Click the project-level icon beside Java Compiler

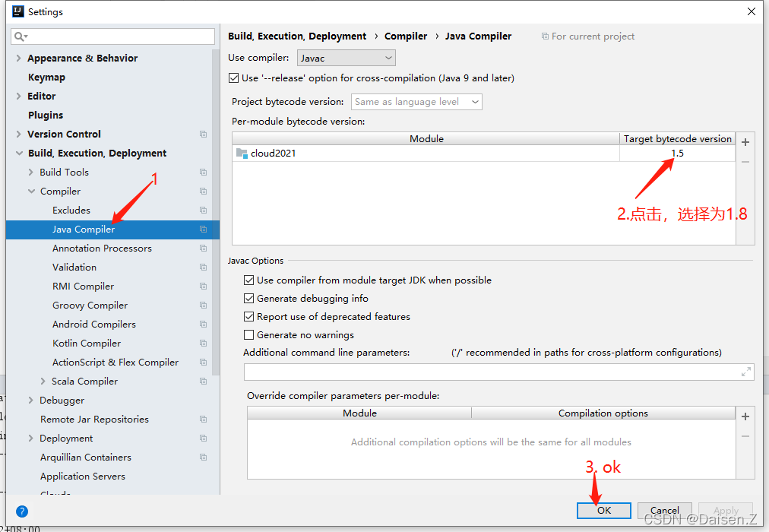203,229
